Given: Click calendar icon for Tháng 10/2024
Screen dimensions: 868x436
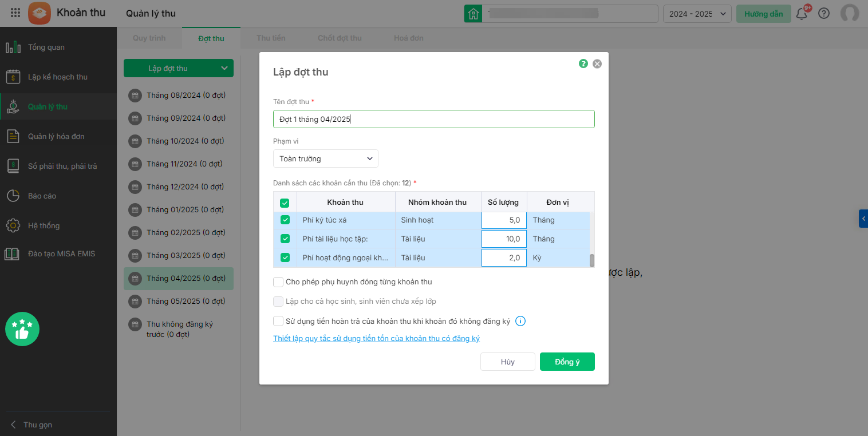Looking at the screenshot, I should [x=135, y=141].
